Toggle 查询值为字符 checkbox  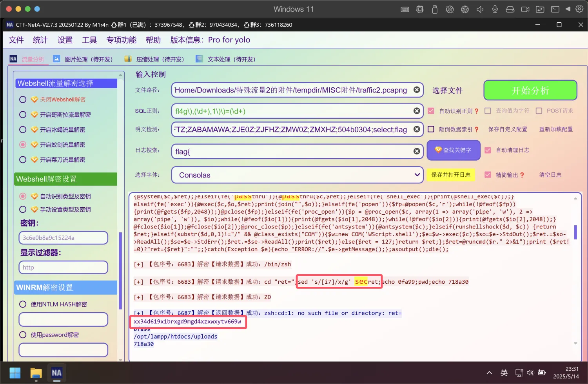488,111
